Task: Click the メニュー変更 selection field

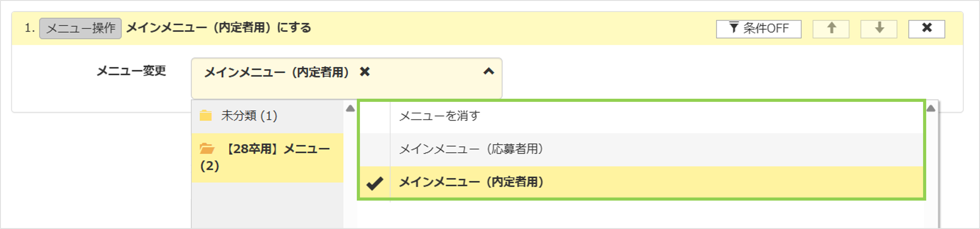Action: point(346,78)
